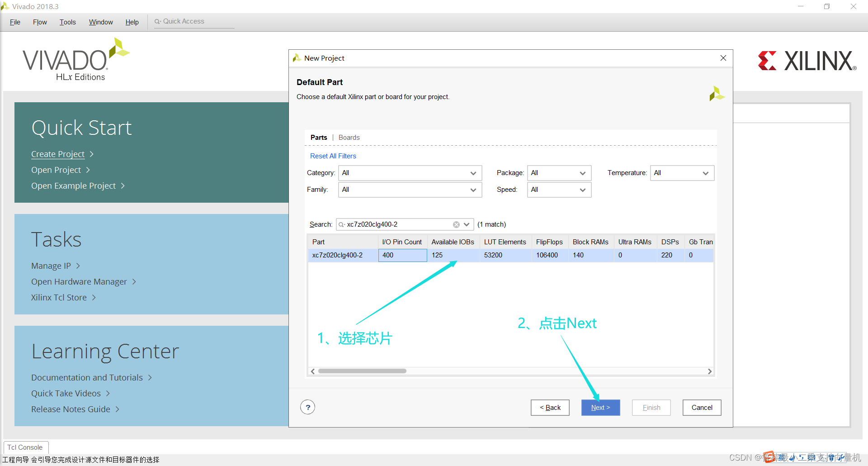
Task: Click the Open Project link
Action: (x=56, y=170)
